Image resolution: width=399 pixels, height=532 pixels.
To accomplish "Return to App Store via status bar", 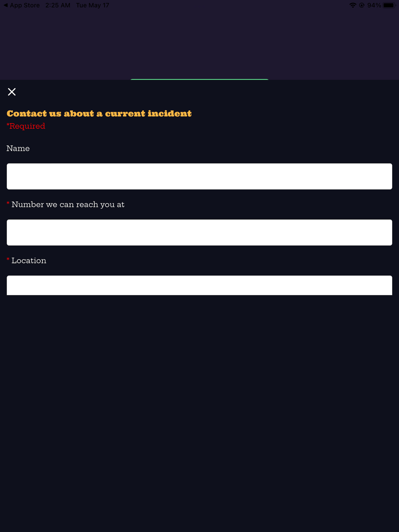I will pos(24,5).
